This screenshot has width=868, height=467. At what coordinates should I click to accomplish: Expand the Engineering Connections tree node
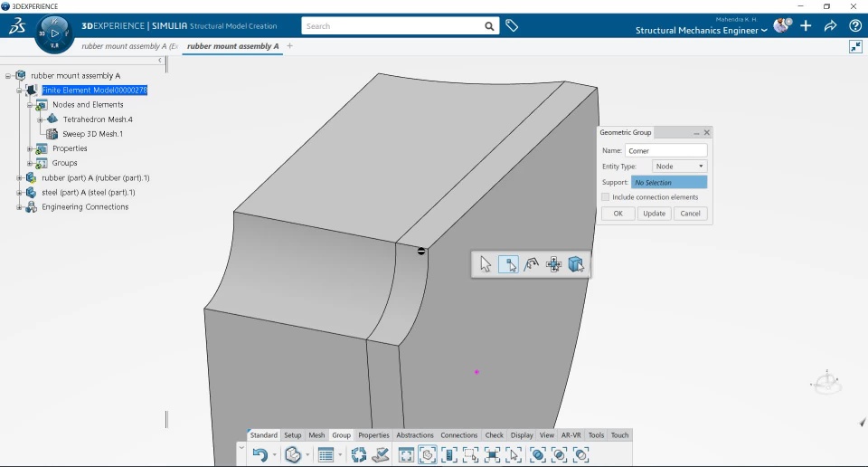(x=19, y=207)
